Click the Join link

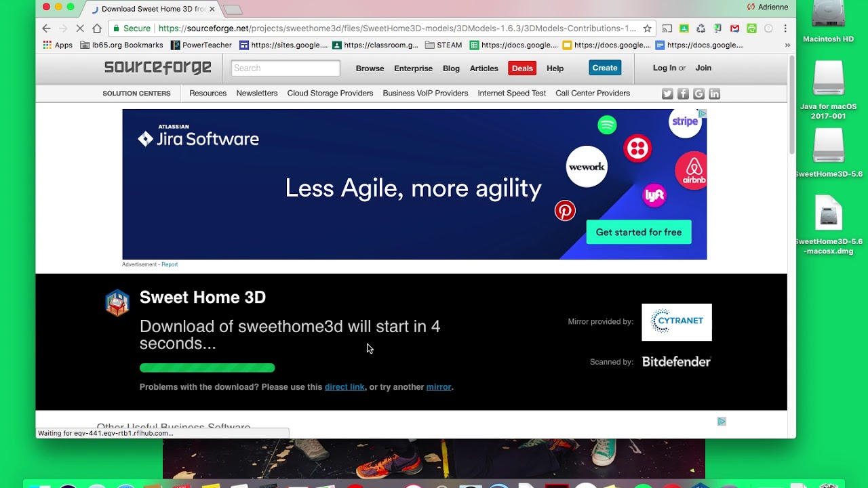pos(703,68)
